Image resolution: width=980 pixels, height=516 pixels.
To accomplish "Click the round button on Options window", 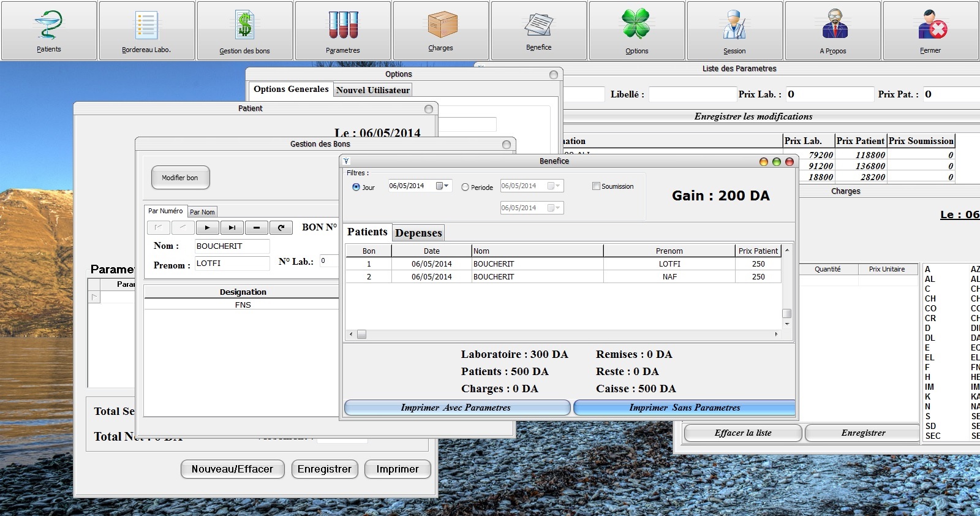I will [x=554, y=75].
